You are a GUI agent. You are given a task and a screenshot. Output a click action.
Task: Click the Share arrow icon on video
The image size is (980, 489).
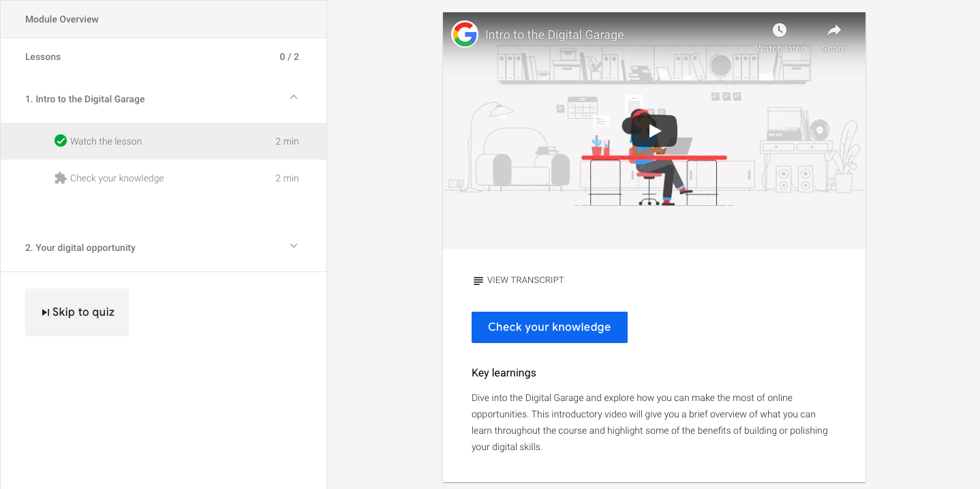[833, 31]
